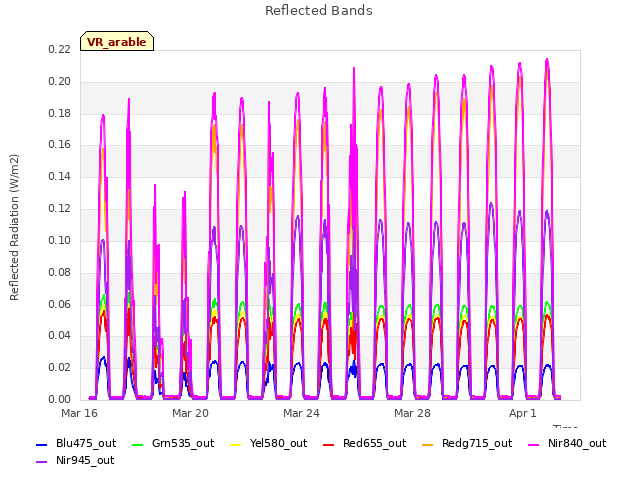The image size is (640, 480).
Task: Toggle the Redg715_out legend entry
Action: 467,444
